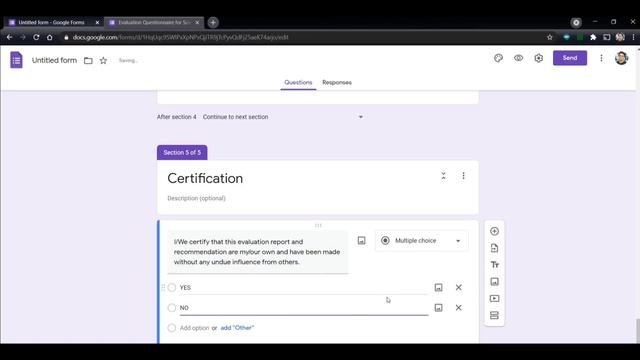Bookmark this page star icon
This screenshot has width=640, height=360.
(x=550, y=37)
